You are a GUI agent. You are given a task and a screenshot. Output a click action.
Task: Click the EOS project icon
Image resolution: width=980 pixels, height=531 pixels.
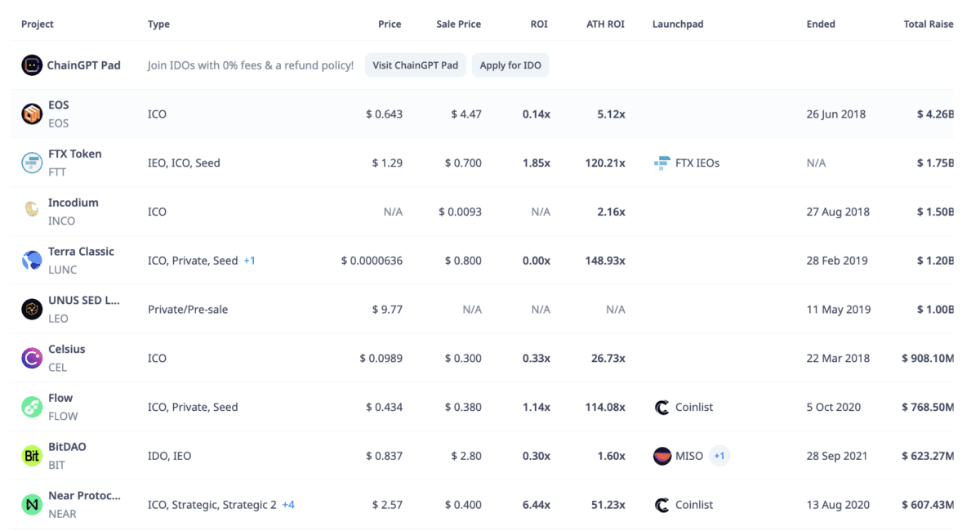point(32,114)
